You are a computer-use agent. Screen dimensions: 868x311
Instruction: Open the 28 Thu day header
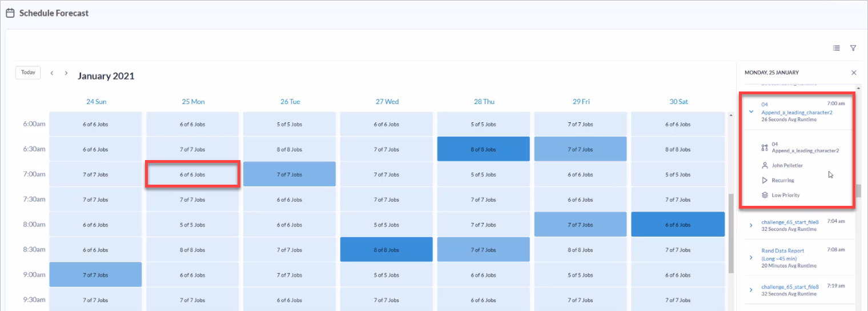click(484, 102)
